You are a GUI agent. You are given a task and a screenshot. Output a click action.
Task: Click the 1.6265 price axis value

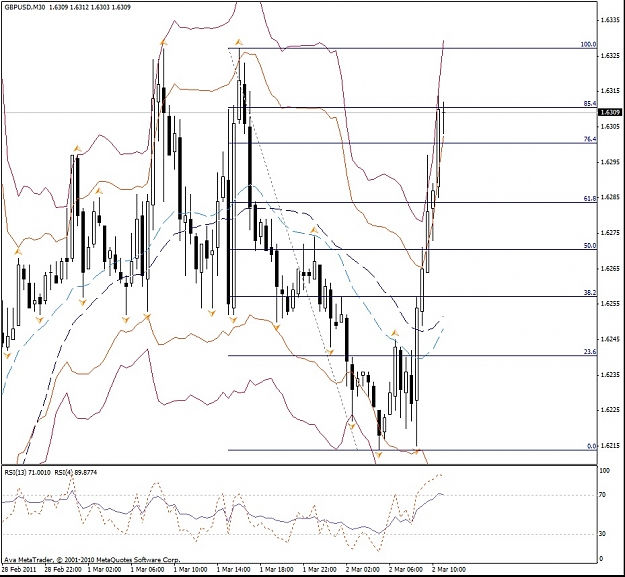tap(610, 268)
